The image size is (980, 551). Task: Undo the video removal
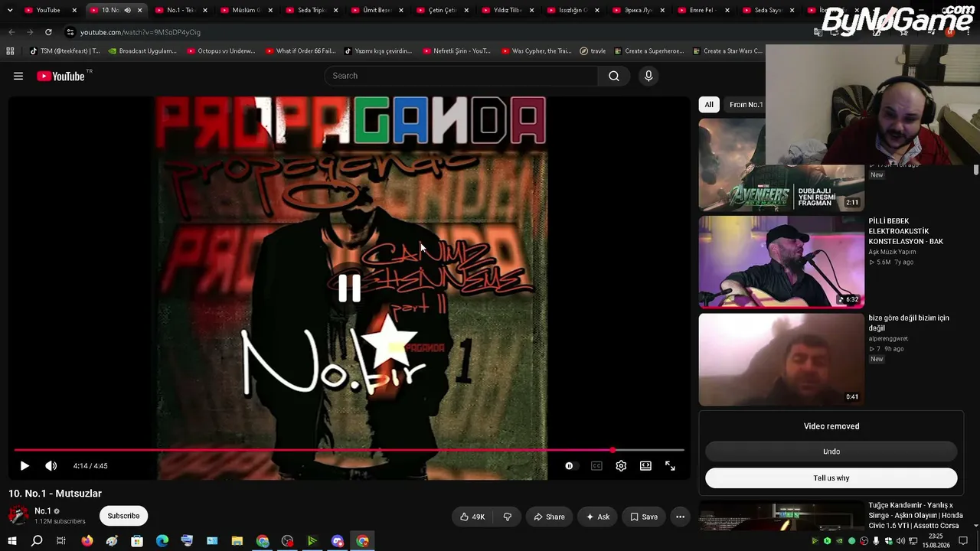click(x=831, y=452)
